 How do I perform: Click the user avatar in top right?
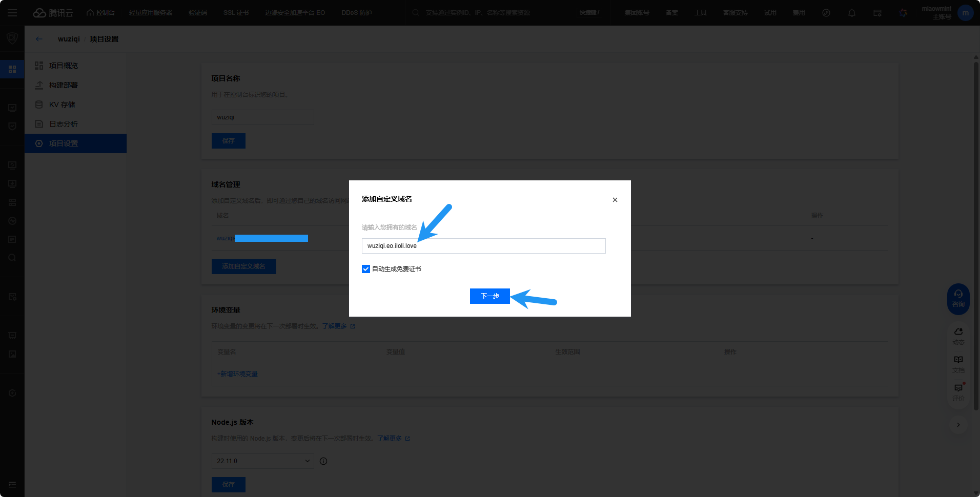pyautogui.click(x=965, y=13)
